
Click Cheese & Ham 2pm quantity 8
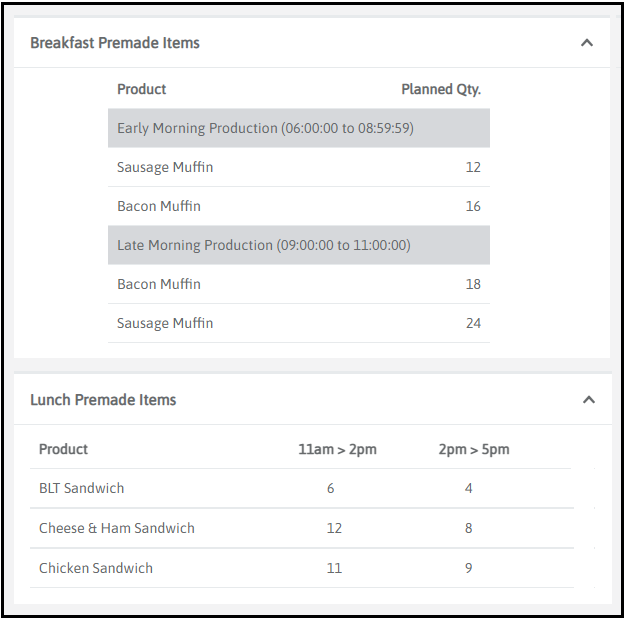coord(468,528)
